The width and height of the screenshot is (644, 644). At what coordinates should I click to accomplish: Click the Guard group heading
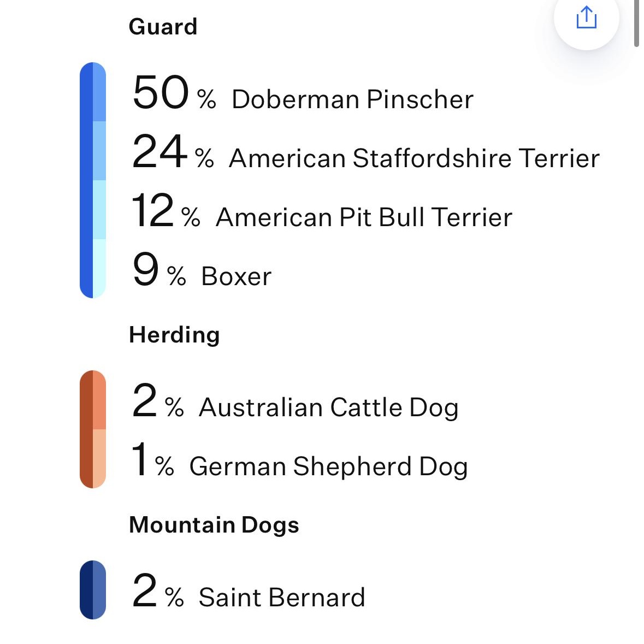(x=163, y=27)
